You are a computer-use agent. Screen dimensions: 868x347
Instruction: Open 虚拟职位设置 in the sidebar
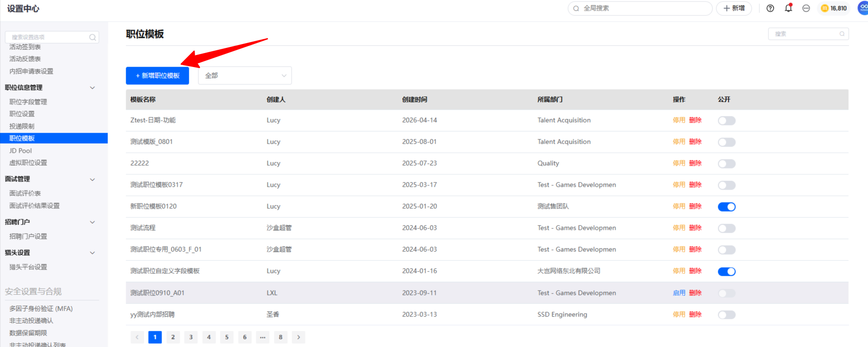pos(28,163)
